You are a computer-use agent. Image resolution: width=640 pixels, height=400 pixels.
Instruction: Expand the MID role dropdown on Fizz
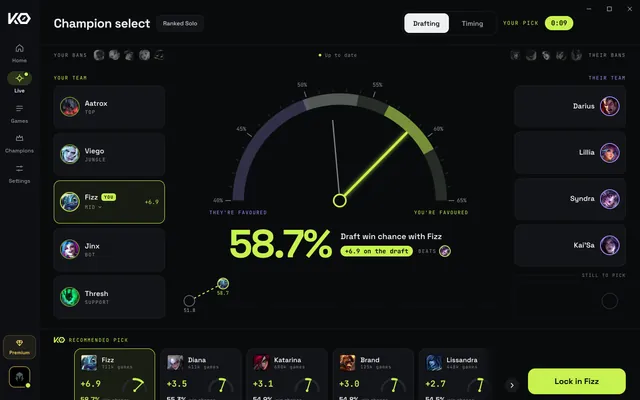pyautogui.click(x=93, y=207)
